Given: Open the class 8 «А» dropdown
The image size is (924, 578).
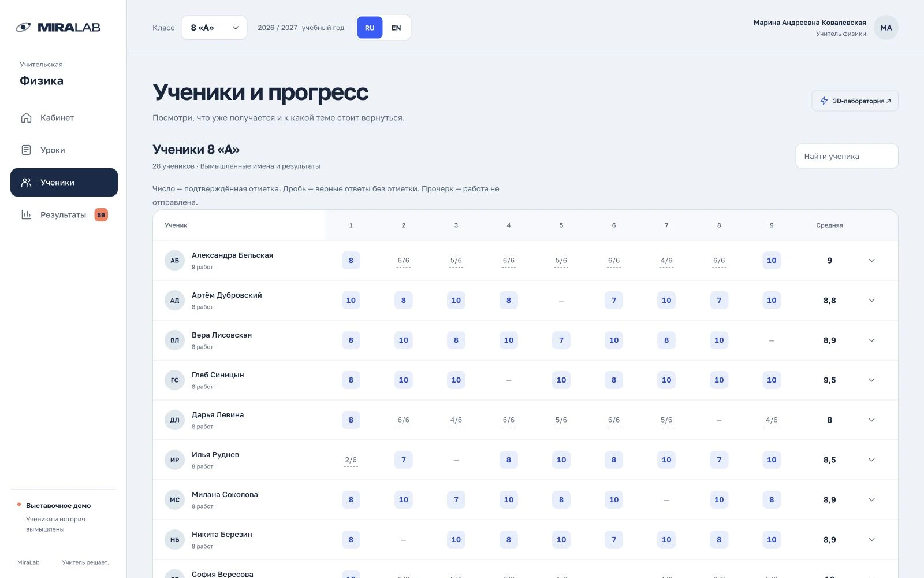Looking at the screenshot, I should point(214,28).
